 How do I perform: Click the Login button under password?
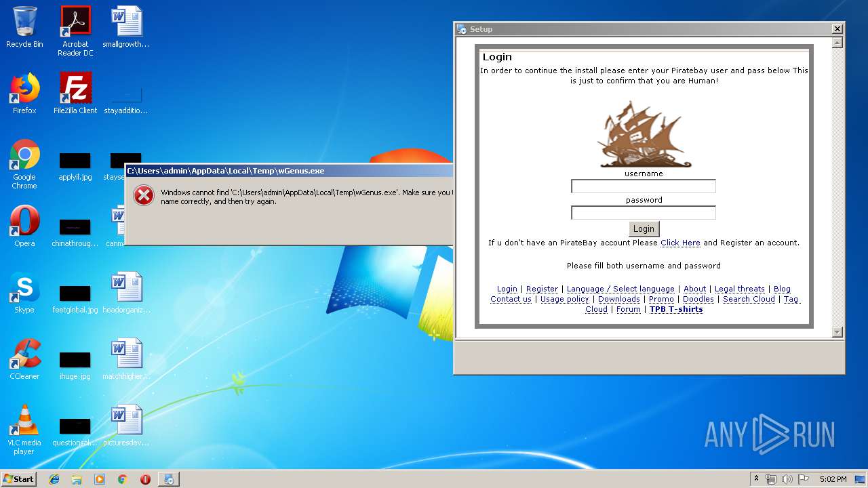644,229
